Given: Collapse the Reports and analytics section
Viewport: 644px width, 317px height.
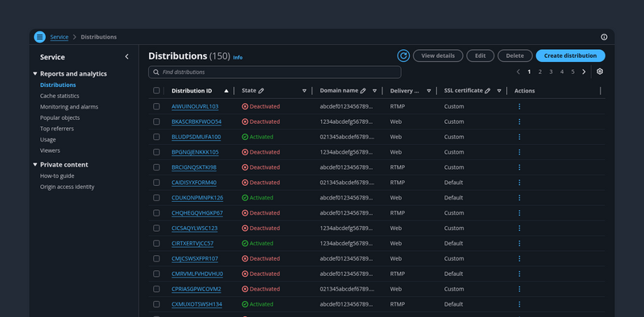Looking at the screenshot, I should tap(35, 74).
